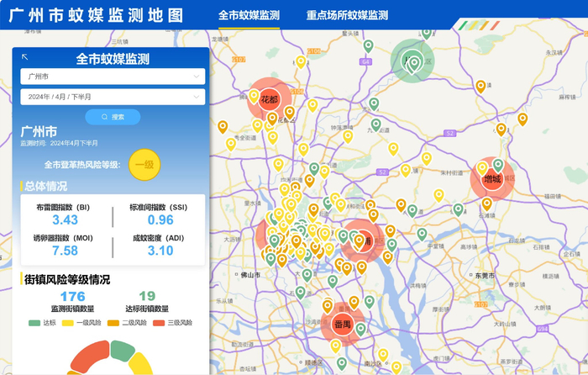Click the 搜索 search button
The image size is (588, 375).
(x=113, y=117)
